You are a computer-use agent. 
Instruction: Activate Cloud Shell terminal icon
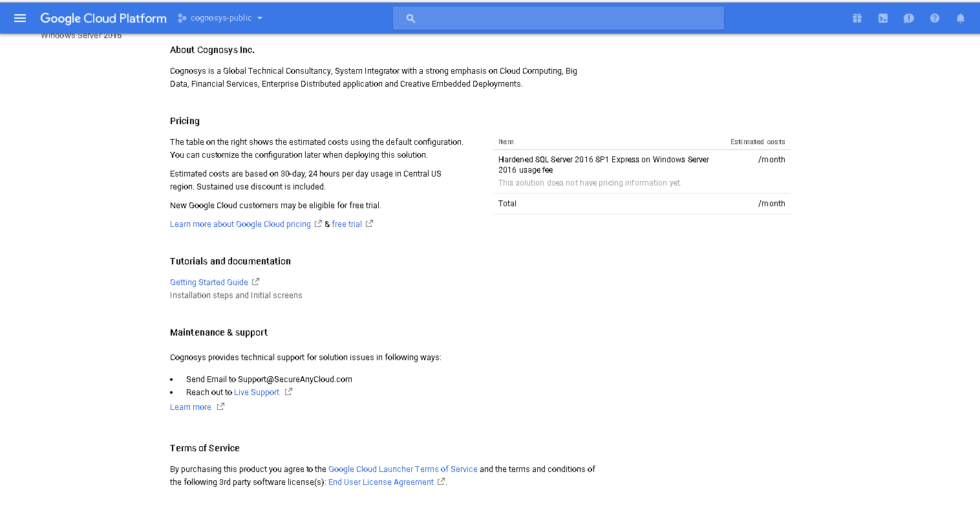click(x=883, y=18)
